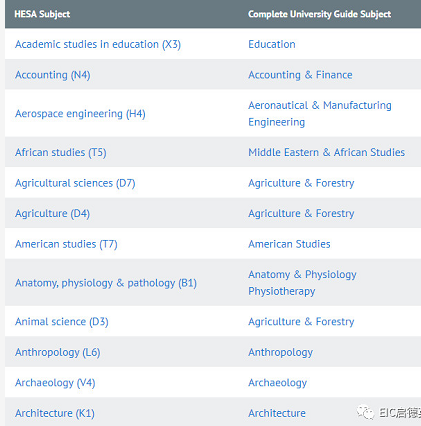
Task: Select Accounting (N4) HESA subject
Action: click(x=53, y=75)
